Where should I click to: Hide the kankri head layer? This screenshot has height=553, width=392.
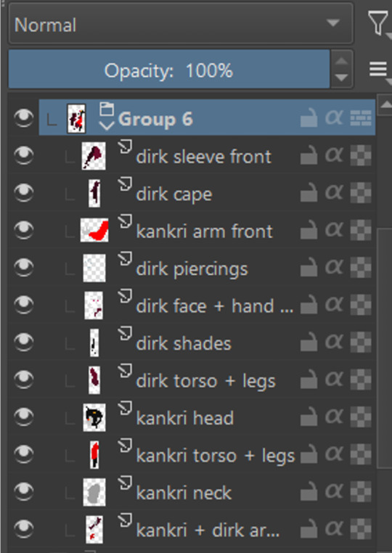click(x=23, y=417)
